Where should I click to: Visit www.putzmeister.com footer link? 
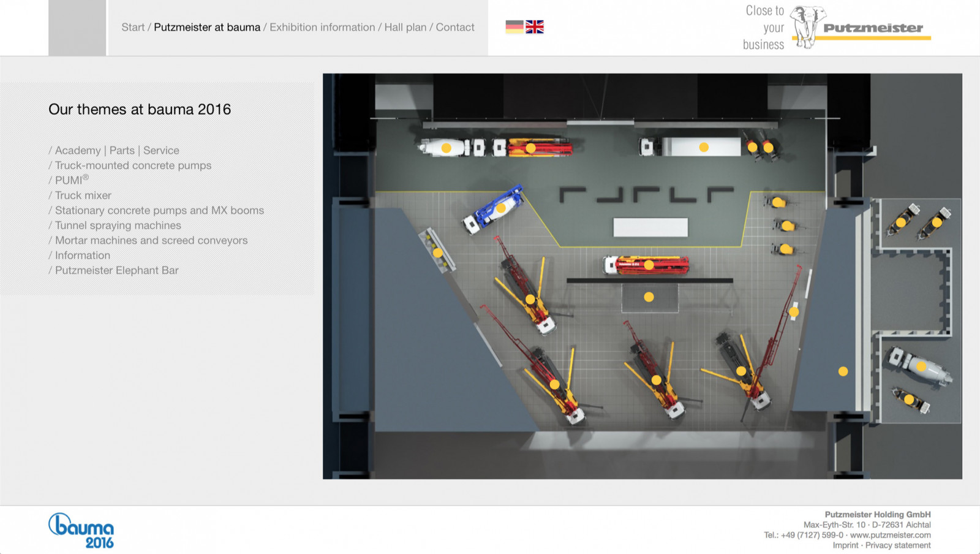891,535
